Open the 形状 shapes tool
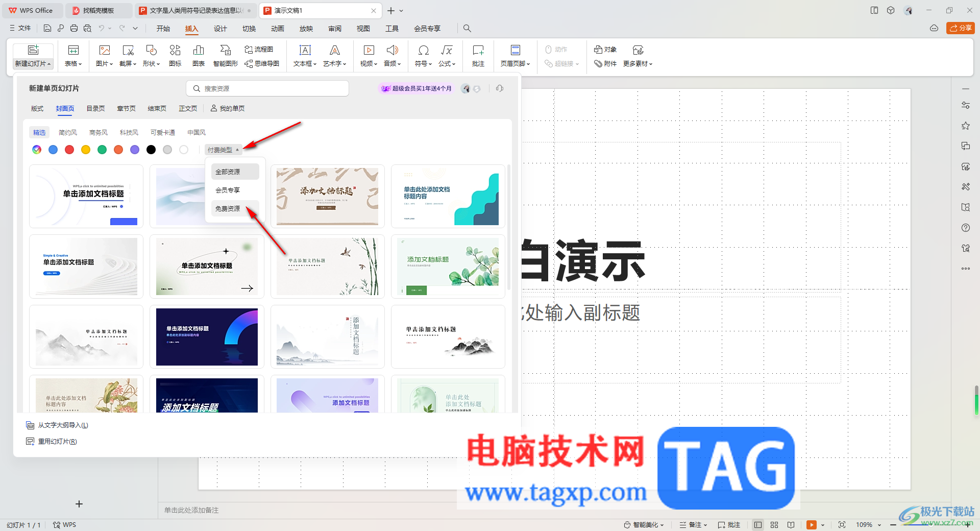980x531 pixels. 151,56
